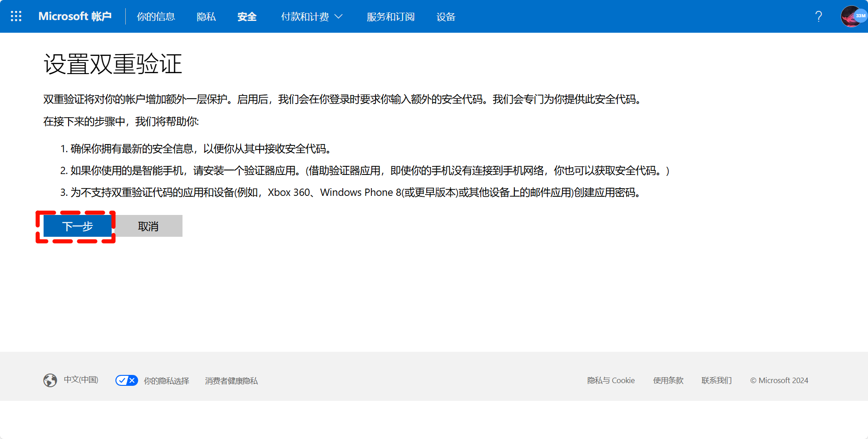Open the 消费者健康隐私 footer link
868x439 pixels.
pyautogui.click(x=231, y=381)
